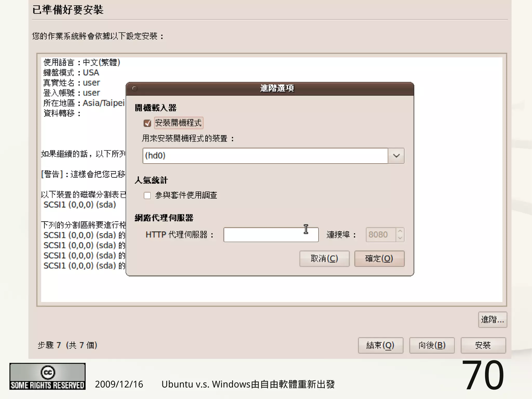Go back with the 向後(B) button
Viewport: 532px width, 399px height.
click(432, 345)
